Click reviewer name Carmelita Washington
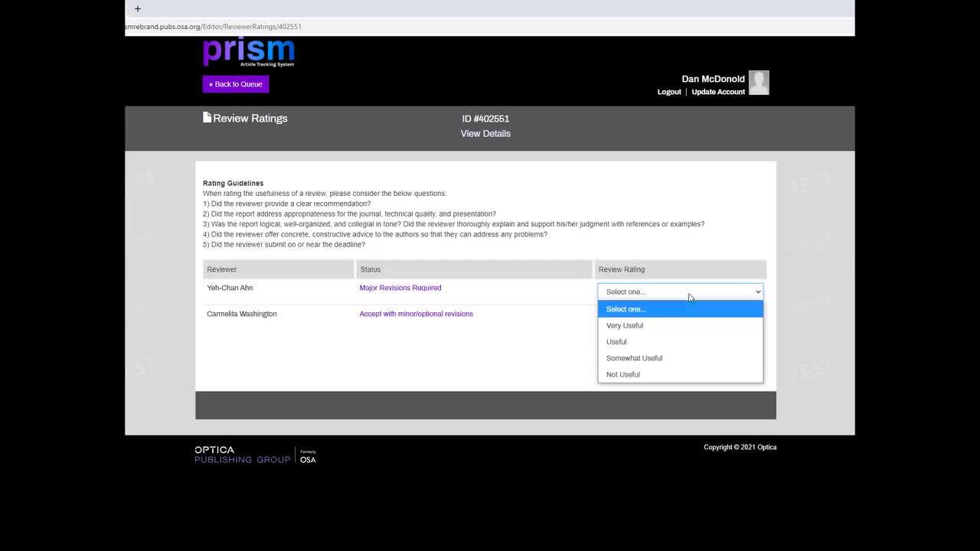The image size is (980, 551). point(242,314)
